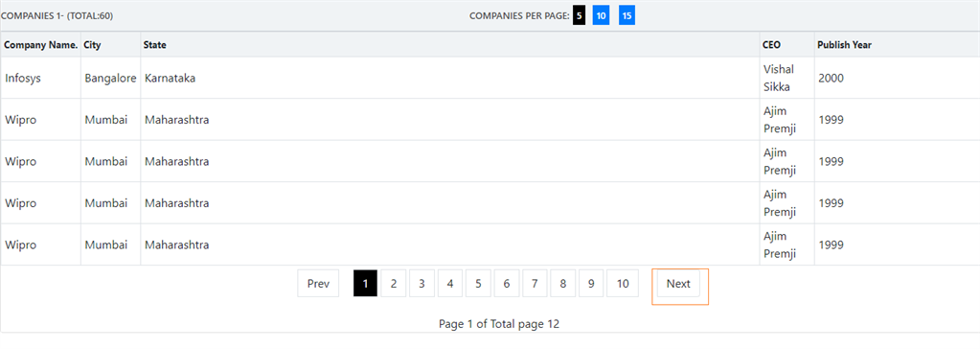Set companies per page to 10
980x349 pixels.
[601, 15]
